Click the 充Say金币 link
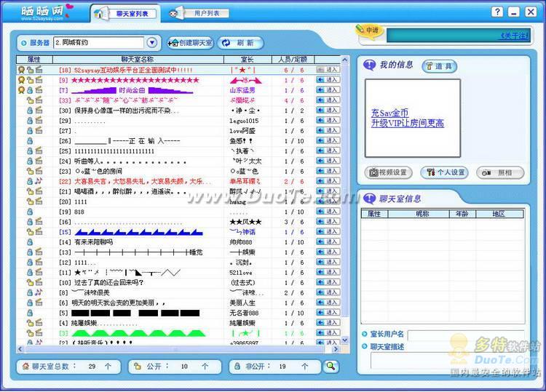The image size is (546, 392). point(389,113)
